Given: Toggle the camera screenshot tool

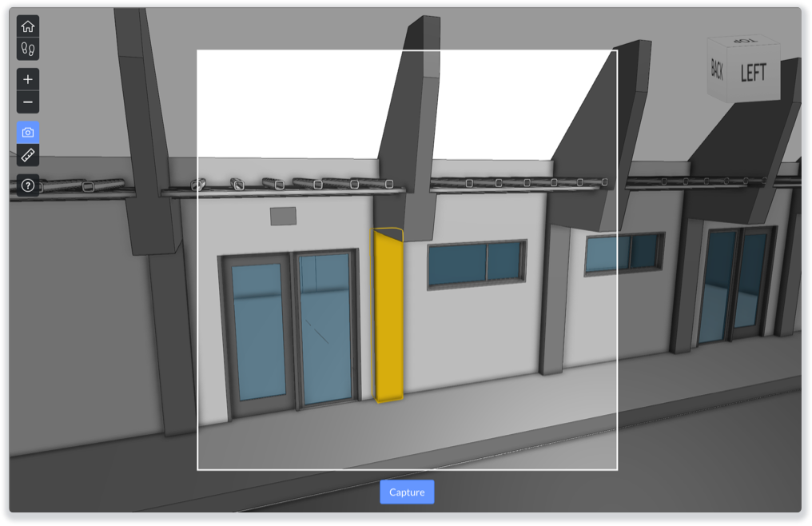Looking at the screenshot, I should 28,133.
